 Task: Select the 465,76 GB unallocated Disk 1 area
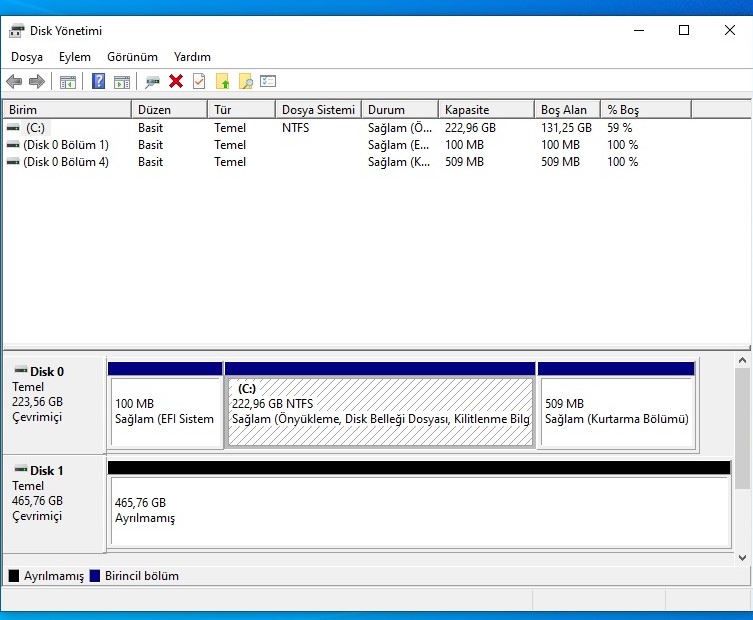click(x=419, y=510)
